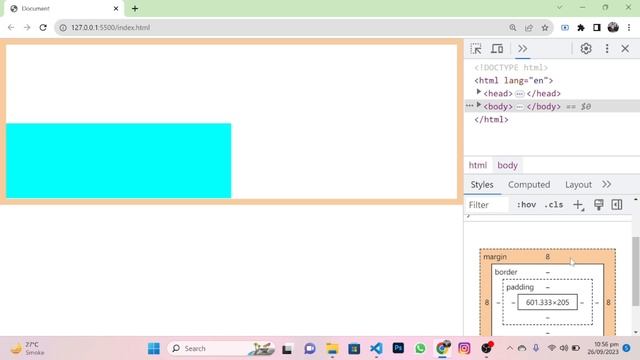Click the content size 601.333×205 box
The height and width of the screenshot is (360, 640).
pyautogui.click(x=547, y=302)
